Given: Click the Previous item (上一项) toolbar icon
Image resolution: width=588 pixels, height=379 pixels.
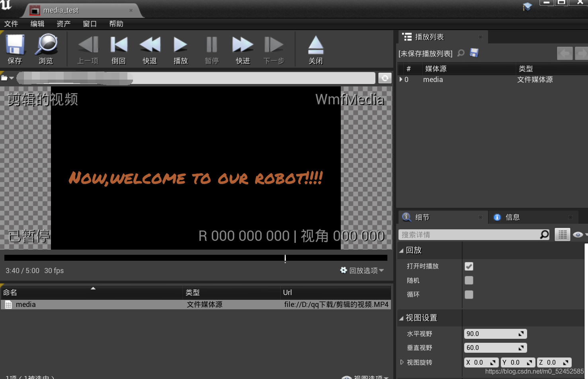Looking at the screenshot, I should point(88,45).
